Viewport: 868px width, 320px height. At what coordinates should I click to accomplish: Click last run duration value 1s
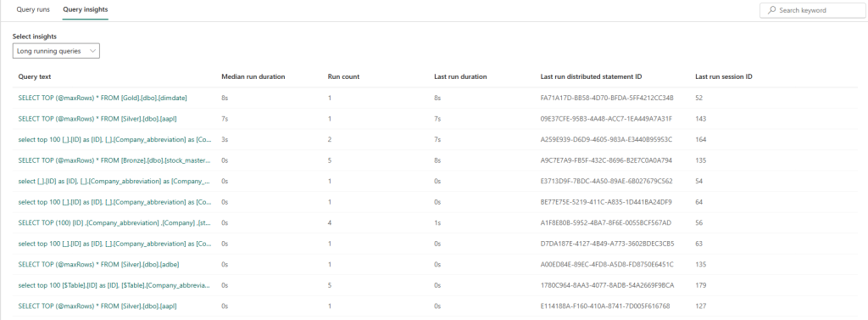pyautogui.click(x=437, y=223)
